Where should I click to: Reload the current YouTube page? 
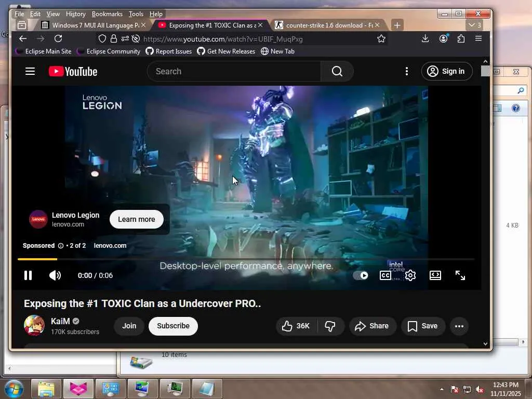coord(58,38)
